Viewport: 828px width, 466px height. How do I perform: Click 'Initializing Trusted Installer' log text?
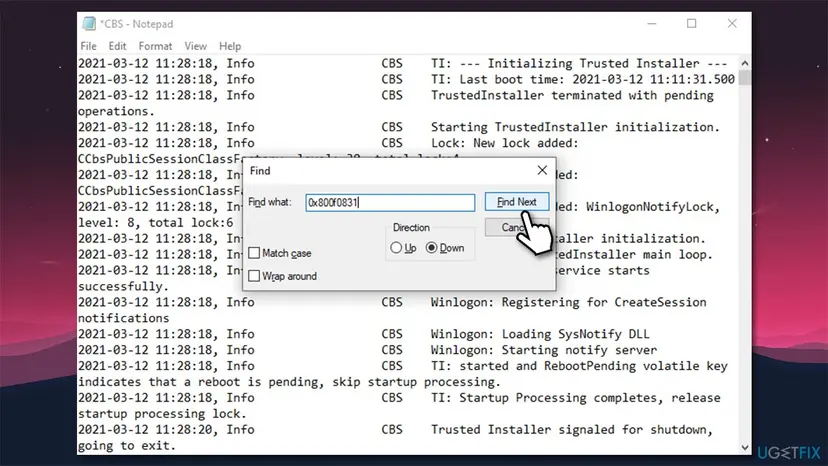[x=593, y=63]
